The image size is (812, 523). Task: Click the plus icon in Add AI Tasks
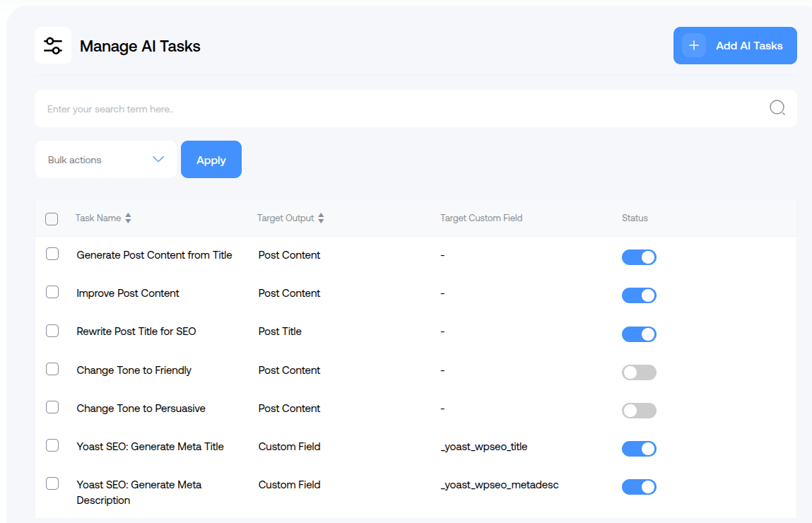(x=694, y=46)
